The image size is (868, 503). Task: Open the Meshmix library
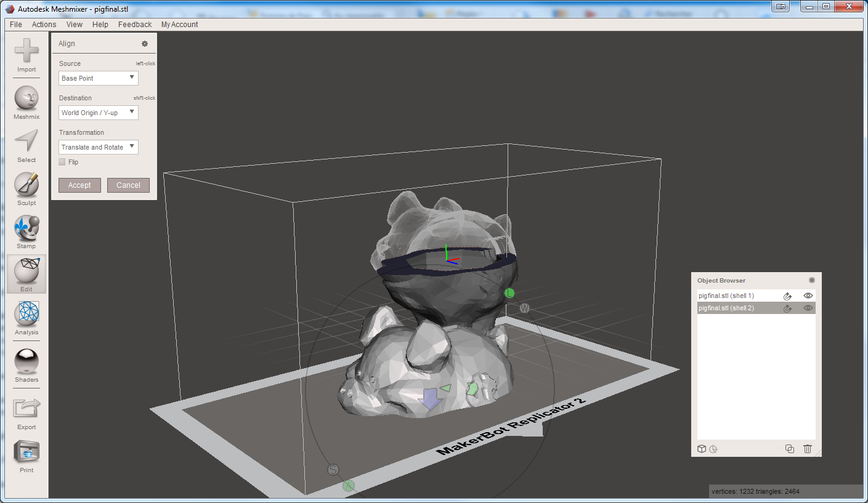(x=26, y=103)
